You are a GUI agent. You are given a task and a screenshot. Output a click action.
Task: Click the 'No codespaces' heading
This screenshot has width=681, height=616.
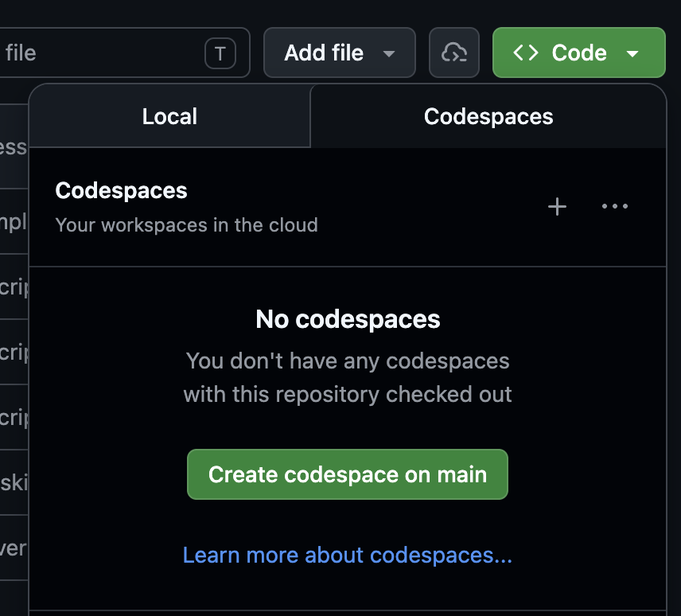[x=348, y=319]
